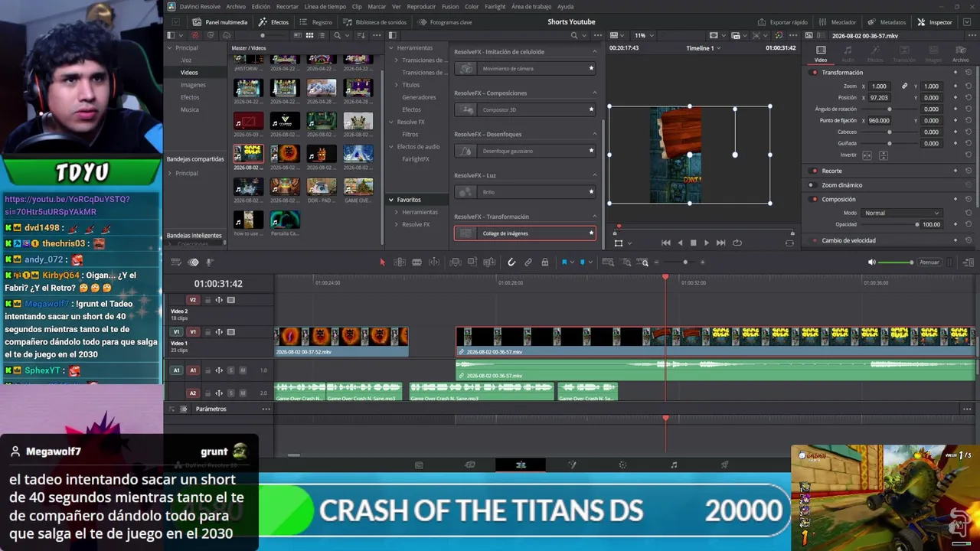Add a blue flag to the clip
The image size is (980, 551).
tap(564, 262)
